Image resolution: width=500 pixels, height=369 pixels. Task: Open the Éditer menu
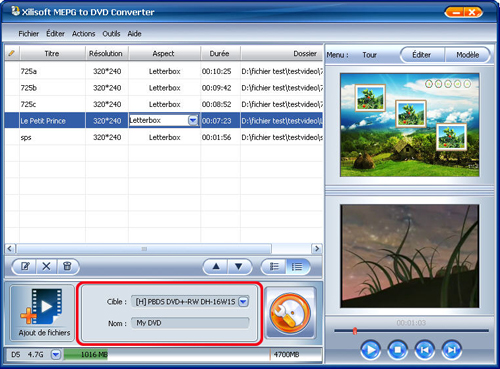click(x=55, y=34)
